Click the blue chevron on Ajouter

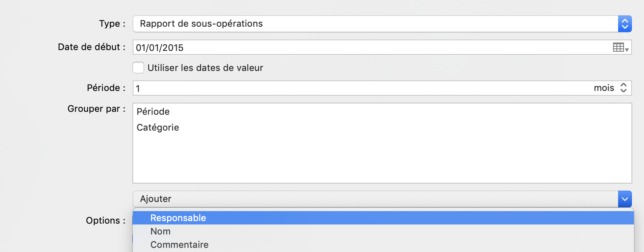click(624, 199)
